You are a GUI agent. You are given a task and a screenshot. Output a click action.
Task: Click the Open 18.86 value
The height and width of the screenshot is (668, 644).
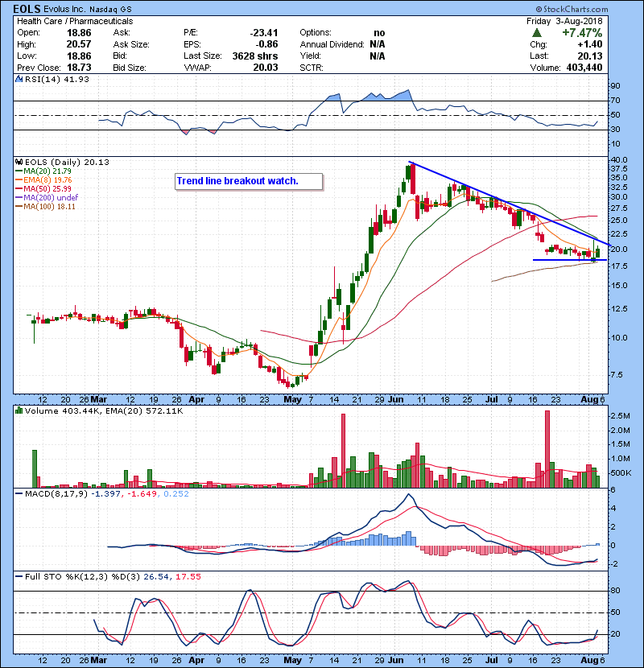pyautogui.click(x=79, y=33)
